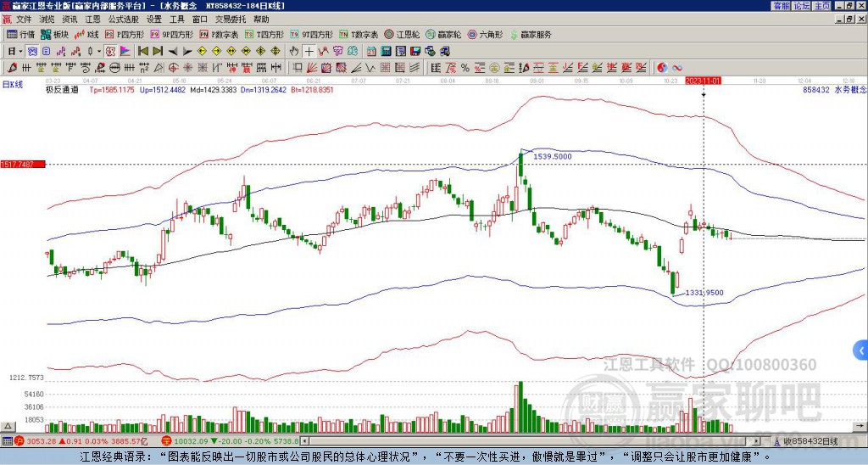
Task: Open the 交易委托 menu
Action: [231, 20]
